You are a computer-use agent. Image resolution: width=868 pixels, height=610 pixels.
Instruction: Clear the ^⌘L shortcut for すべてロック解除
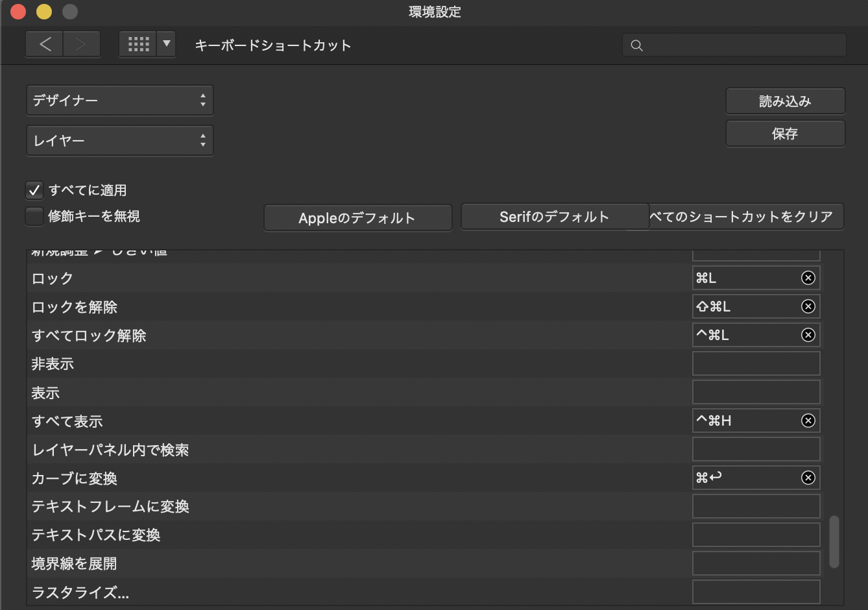point(808,334)
